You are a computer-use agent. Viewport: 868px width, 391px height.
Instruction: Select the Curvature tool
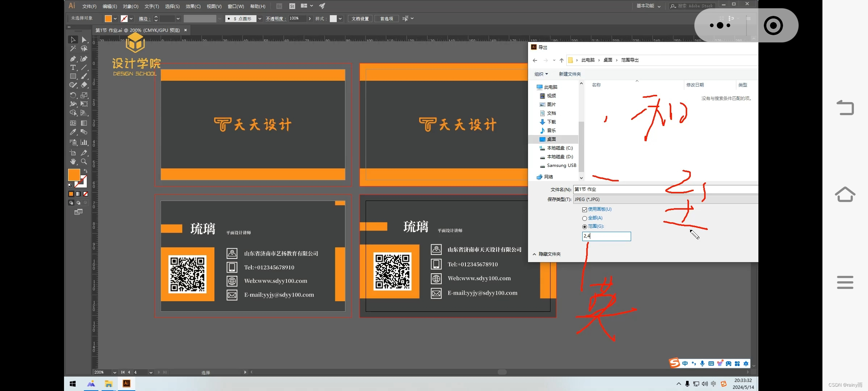click(x=84, y=59)
